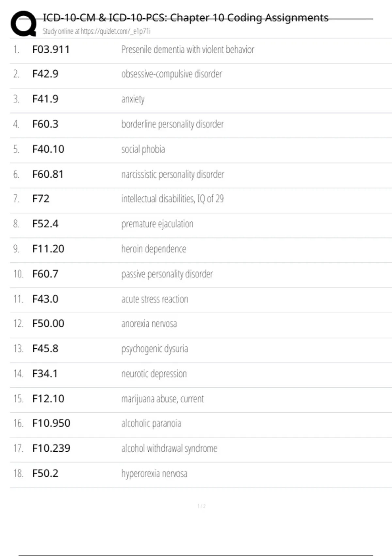Click the obsessive-compulsive disorder definition
392x556 pixels.
[171, 74]
